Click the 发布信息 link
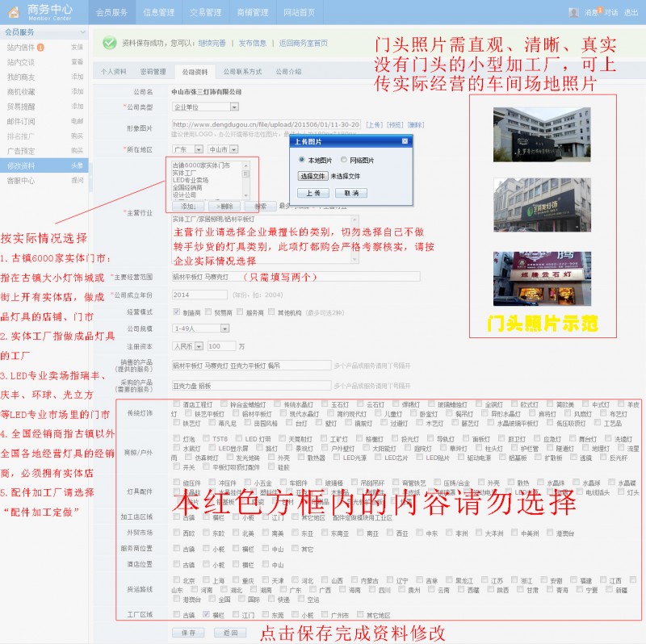This screenshot has width=646, height=644. (253, 43)
